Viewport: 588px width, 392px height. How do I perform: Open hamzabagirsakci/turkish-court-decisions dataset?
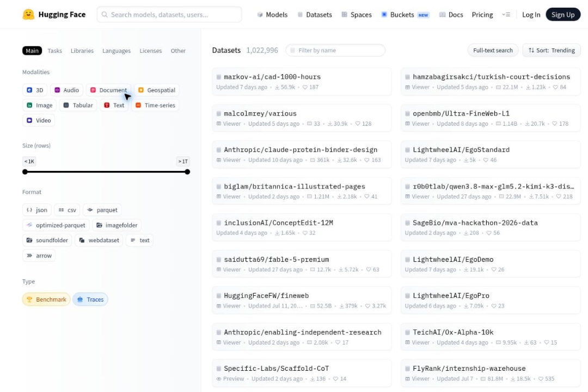point(491,82)
